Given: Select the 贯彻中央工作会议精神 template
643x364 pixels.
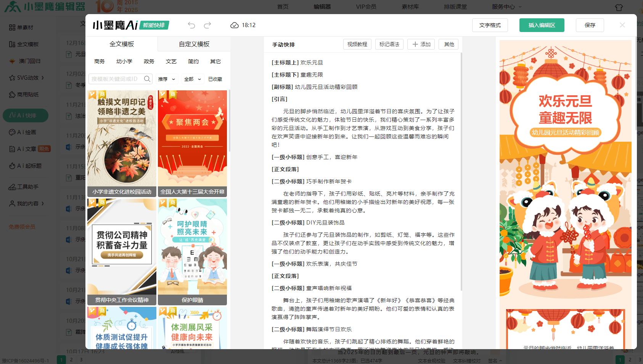Looking at the screenshot, I should tap(122, 252).
